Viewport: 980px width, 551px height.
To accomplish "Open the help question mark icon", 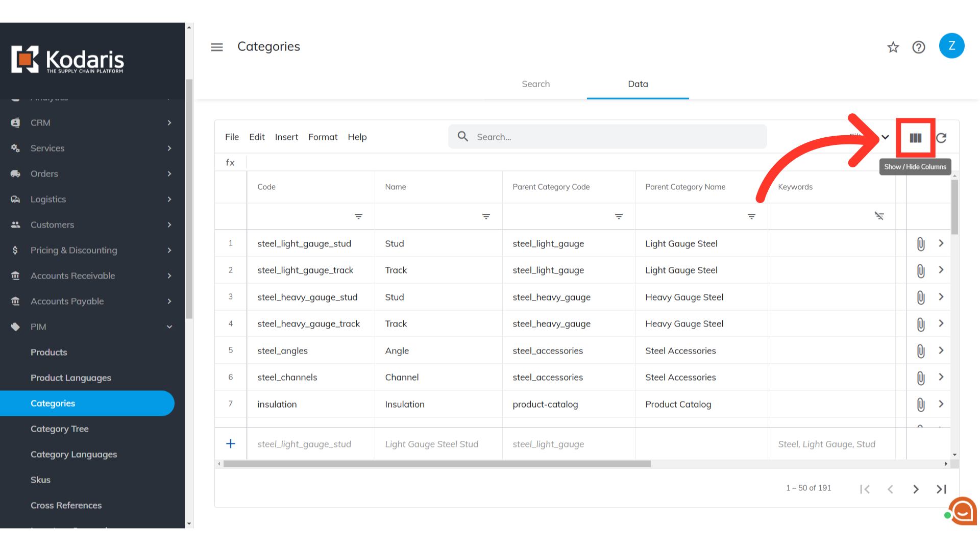I will (919, 47).
